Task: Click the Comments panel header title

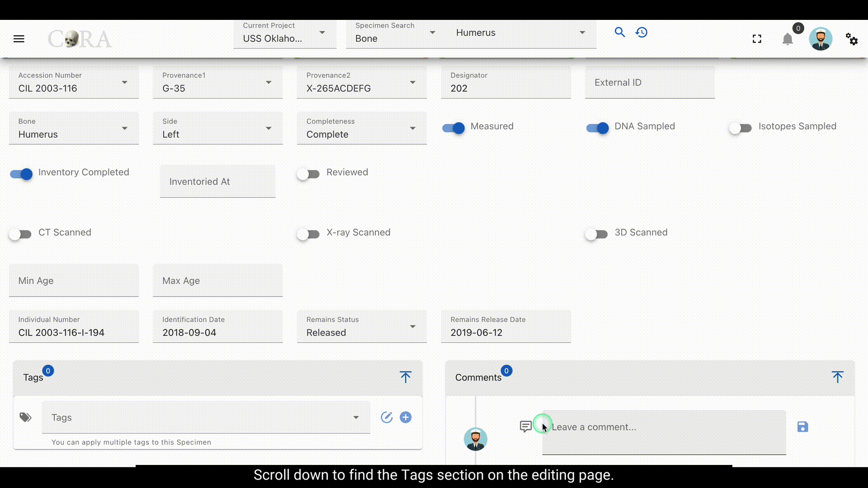Action: tap(478, 377)
